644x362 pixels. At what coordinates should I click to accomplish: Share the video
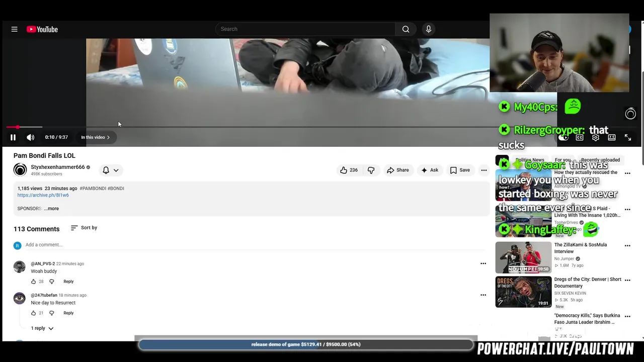[x=397, y=170]
